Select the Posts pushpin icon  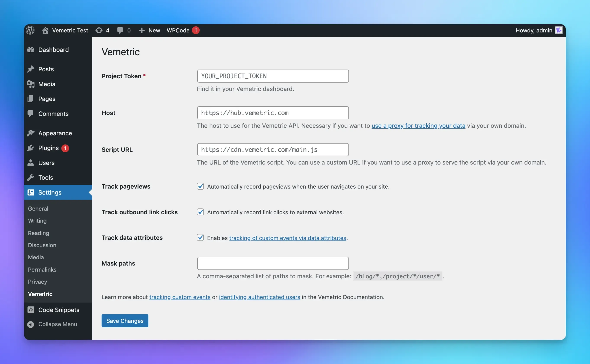click(31, 69)
